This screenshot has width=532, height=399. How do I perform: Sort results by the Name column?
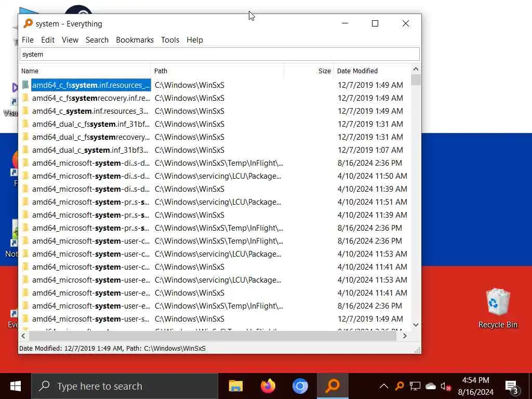pos(85,71)
